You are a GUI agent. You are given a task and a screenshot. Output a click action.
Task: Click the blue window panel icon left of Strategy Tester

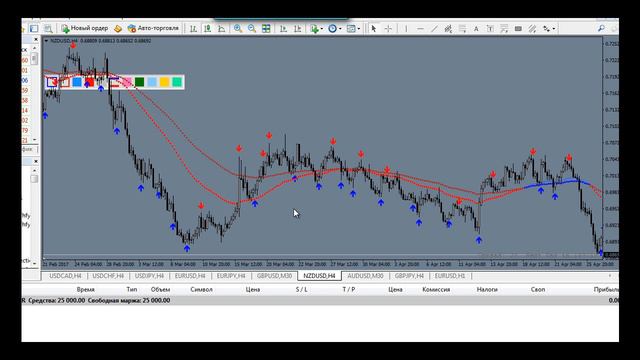tap(34, 29)
